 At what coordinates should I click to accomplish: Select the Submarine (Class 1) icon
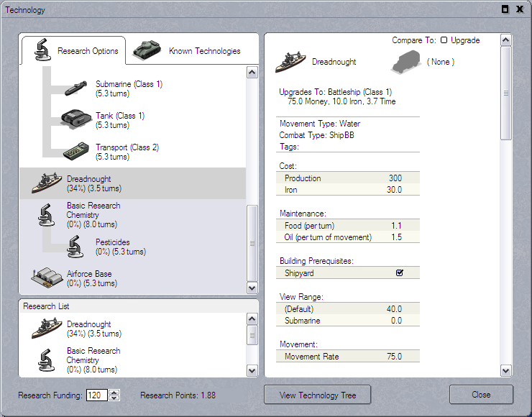(75, 88)
